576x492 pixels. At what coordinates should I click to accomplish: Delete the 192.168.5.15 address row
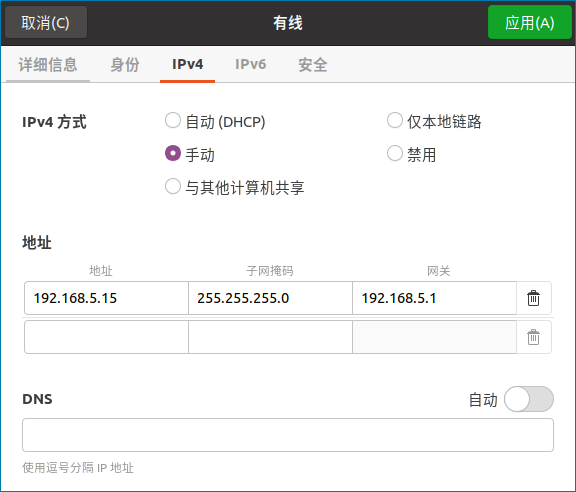point(533,298)
